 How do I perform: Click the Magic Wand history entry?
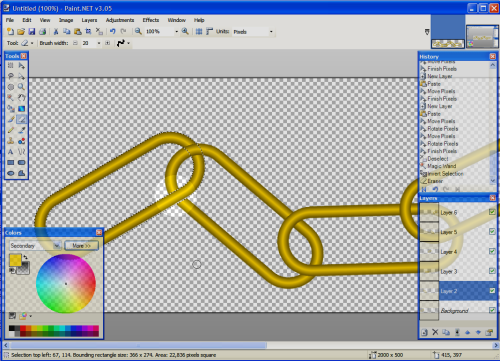(441, 166)
